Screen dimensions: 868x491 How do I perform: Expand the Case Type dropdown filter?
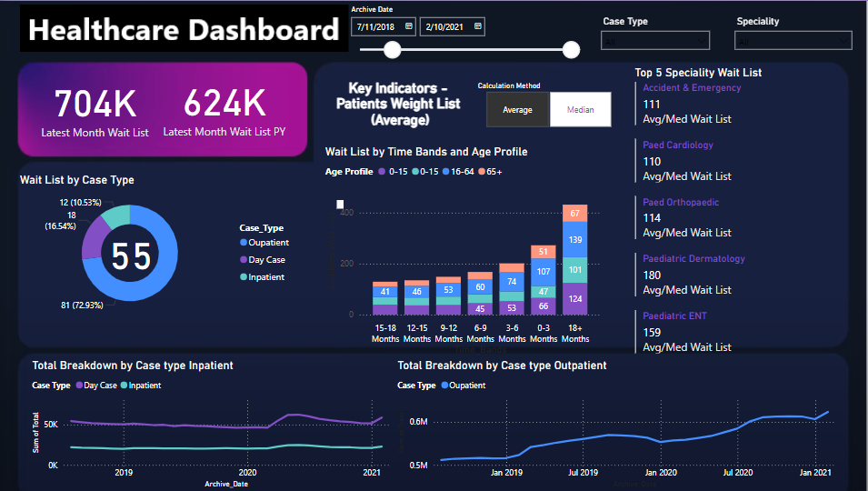pos(655,41)
